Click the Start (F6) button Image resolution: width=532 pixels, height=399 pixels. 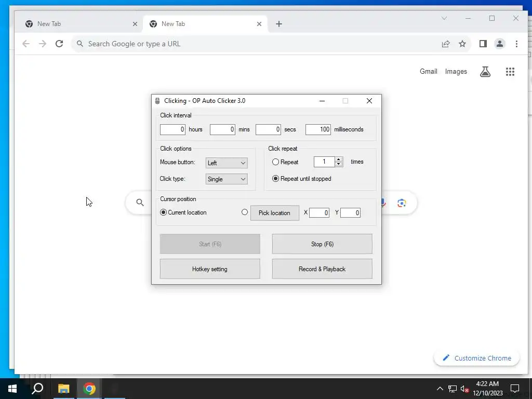[210, 244]
